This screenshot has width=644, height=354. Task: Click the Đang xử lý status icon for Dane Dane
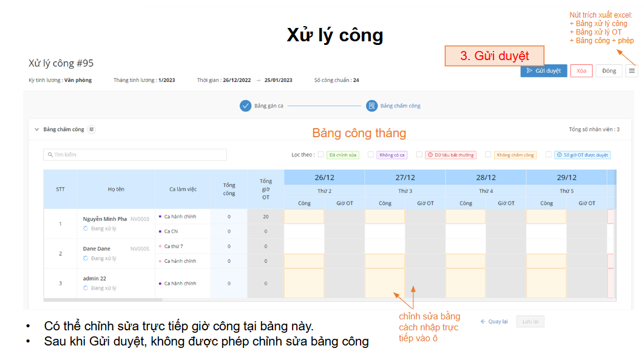86,259
